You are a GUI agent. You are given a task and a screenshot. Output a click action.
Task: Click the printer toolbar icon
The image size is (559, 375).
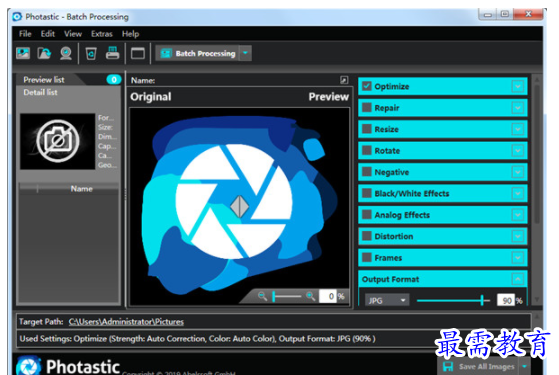[x=113, y=53]
